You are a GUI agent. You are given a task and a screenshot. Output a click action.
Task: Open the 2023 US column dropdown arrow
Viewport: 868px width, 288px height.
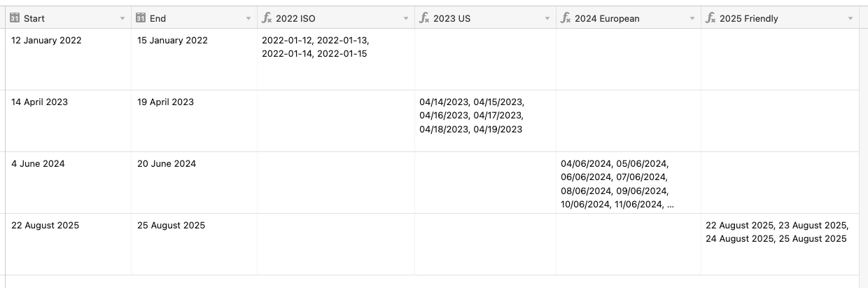tap(547, 19)
